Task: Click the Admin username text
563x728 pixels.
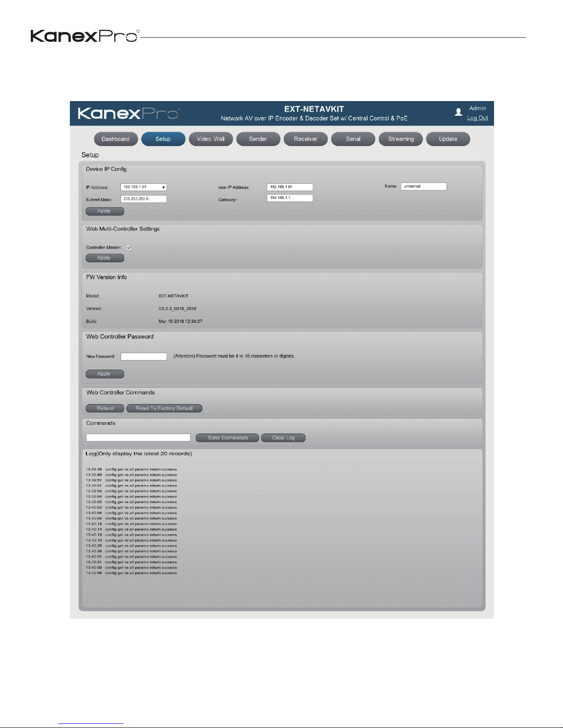Action: coord(478,108)
